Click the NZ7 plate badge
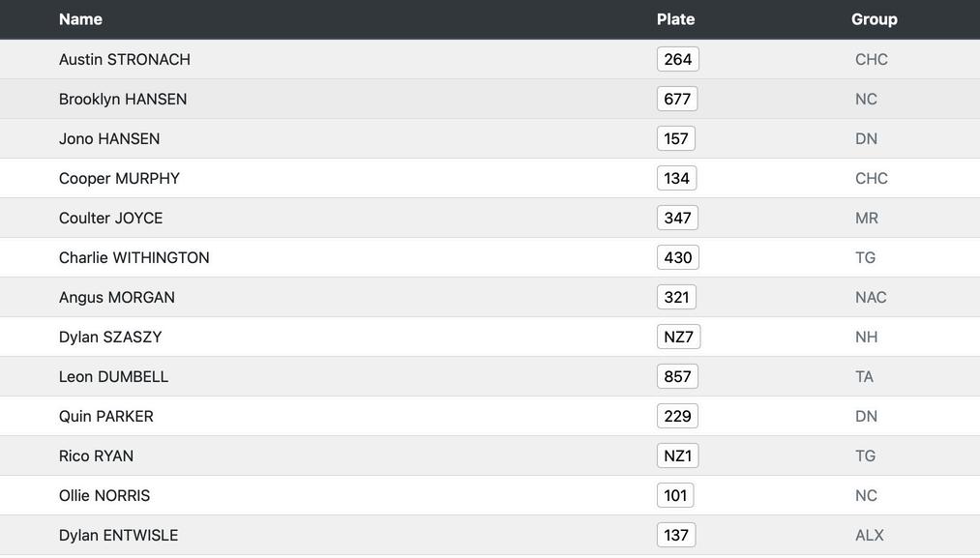 678,337
